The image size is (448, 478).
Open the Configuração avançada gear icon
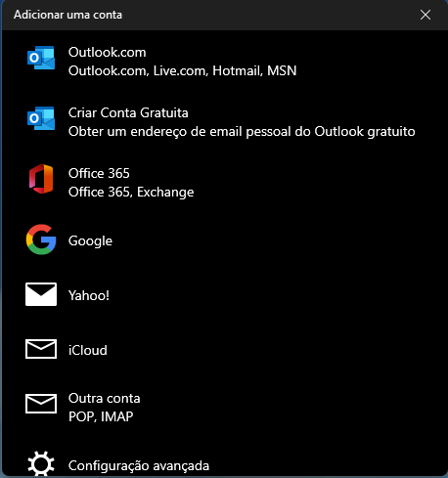click(x=41, y=464)
